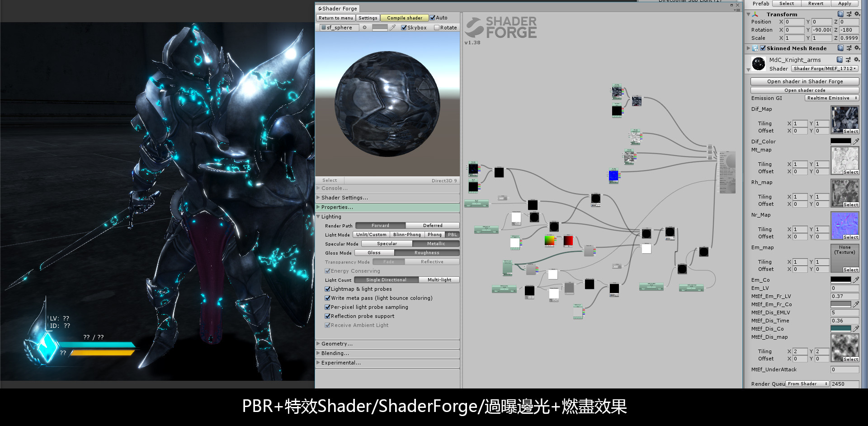
Task: Open the Shader Forge/MtEF_1712 shader dropdown
Action: 825,68
